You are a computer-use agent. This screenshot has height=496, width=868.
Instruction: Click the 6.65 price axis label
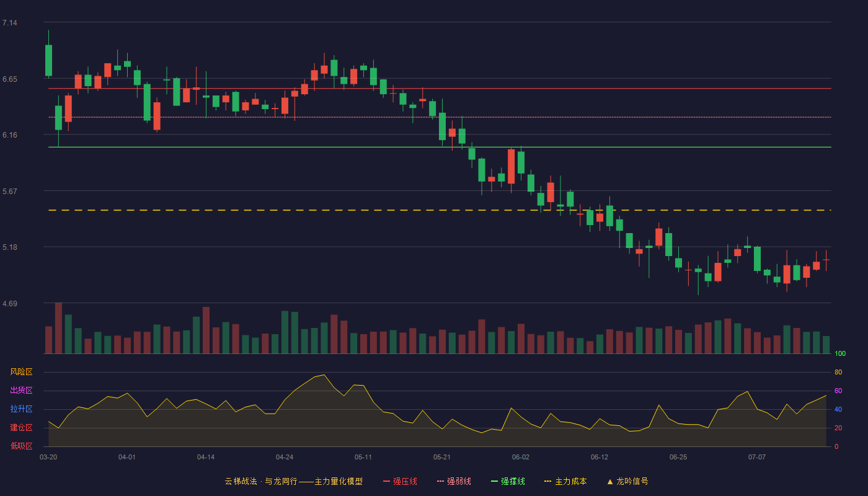click(x=10, y=79)
